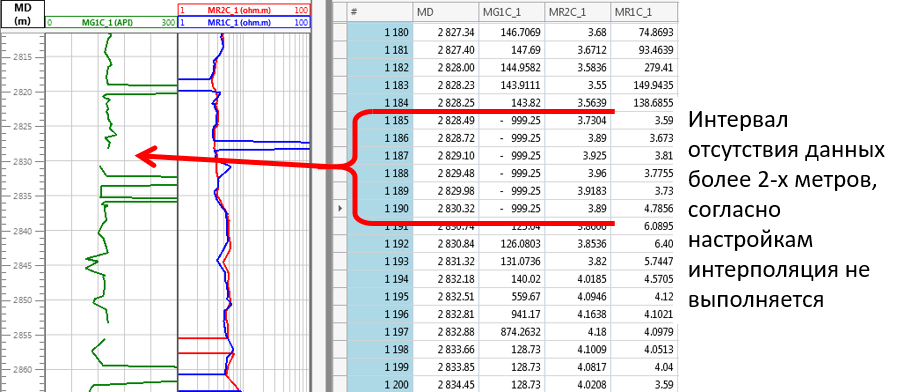915x392 pixels.
Task: Select the red MR2C_1 (ohm.m) curve header
Action: pos(244,10)
